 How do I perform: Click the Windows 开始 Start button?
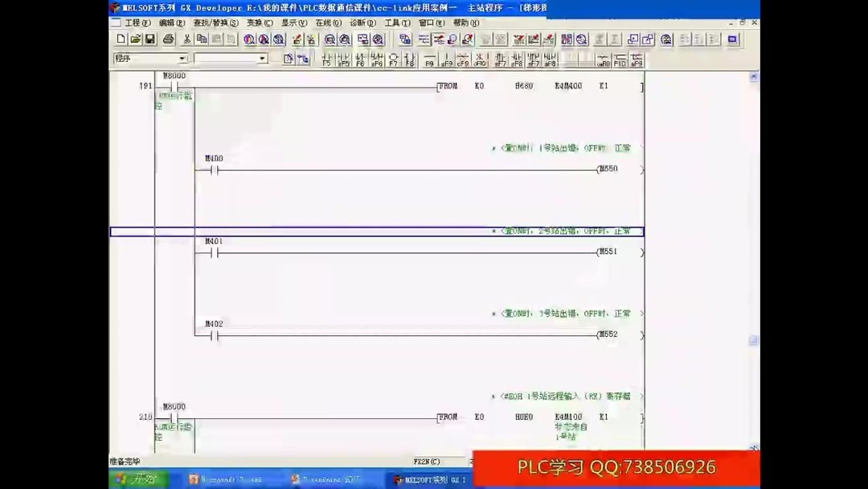pos(138,479)
